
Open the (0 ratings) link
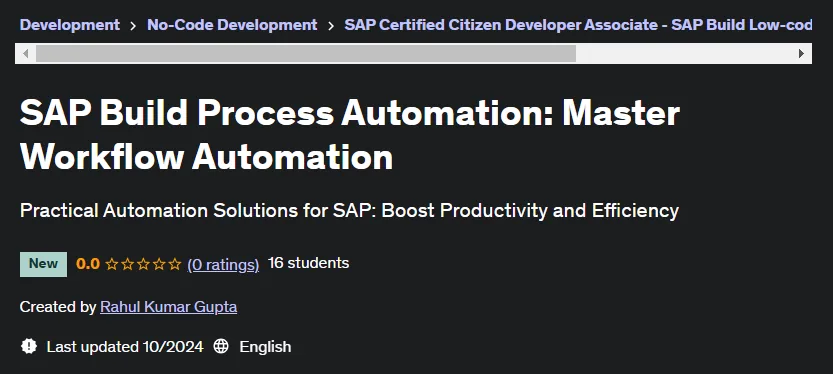pyautogui.click(x=223, y=264)
